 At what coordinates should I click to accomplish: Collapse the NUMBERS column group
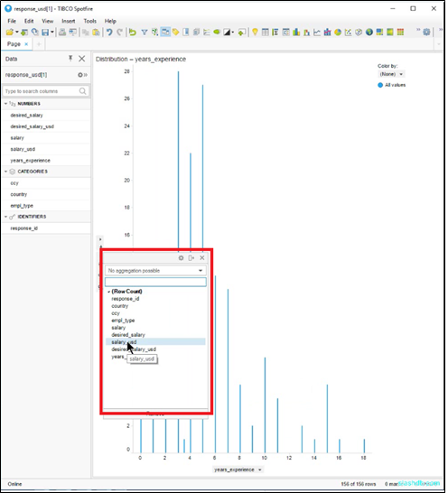(5, 104)
